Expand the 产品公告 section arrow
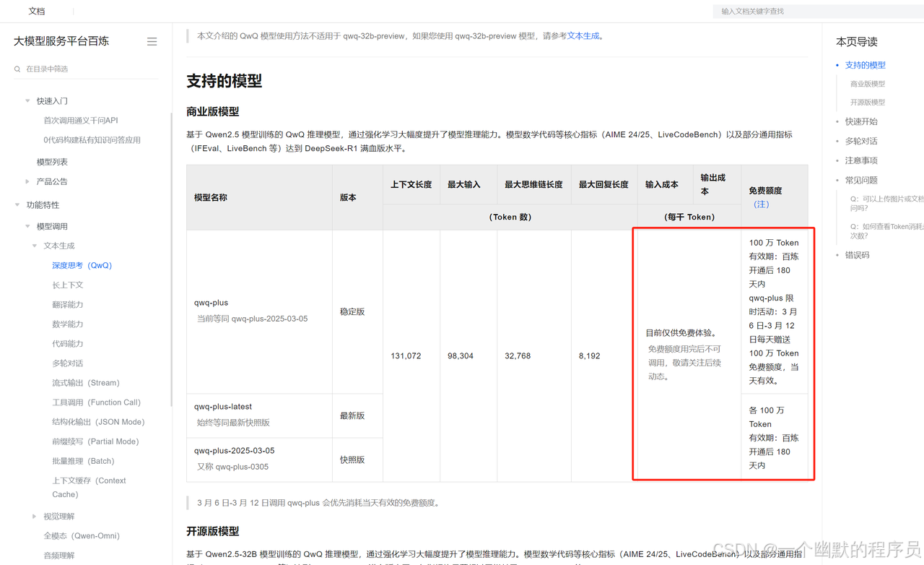Viewport: 924px width, 565px height. point(28,181)
